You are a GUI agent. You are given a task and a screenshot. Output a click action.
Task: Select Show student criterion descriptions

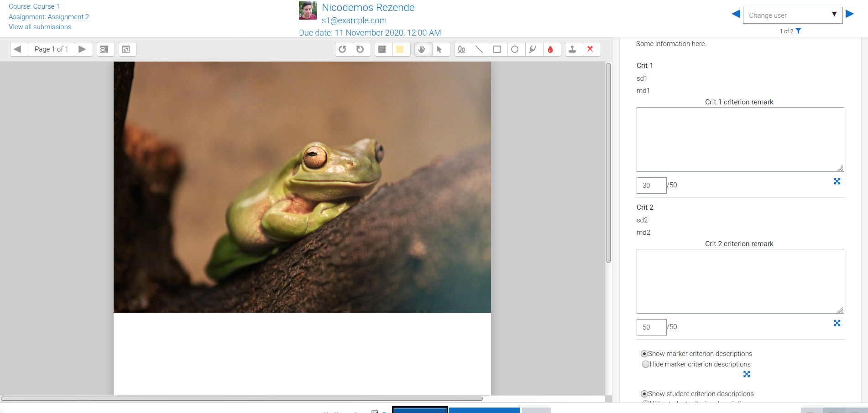[x=644, y=394]
